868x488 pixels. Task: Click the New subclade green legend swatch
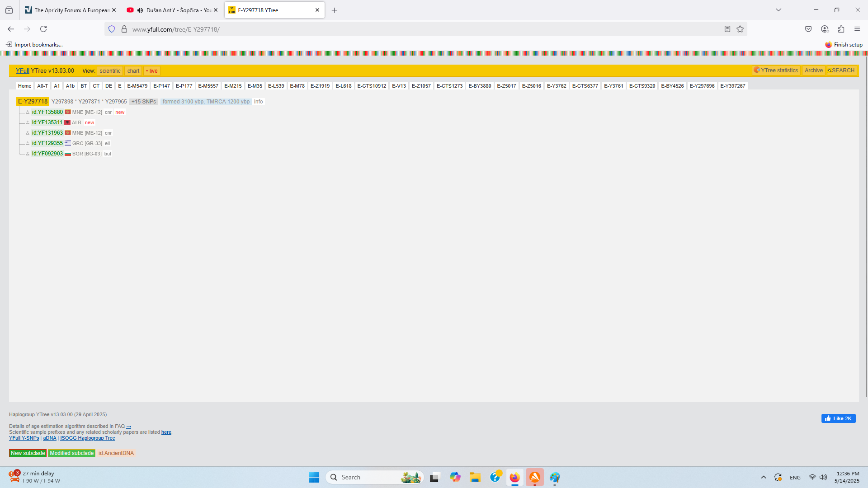[x=28, y=453]
